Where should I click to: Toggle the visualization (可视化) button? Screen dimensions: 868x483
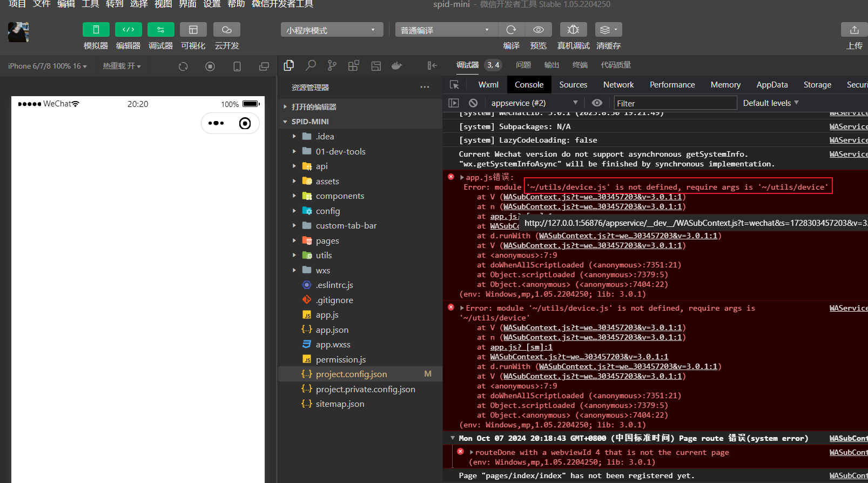click(x=193, y=30)
